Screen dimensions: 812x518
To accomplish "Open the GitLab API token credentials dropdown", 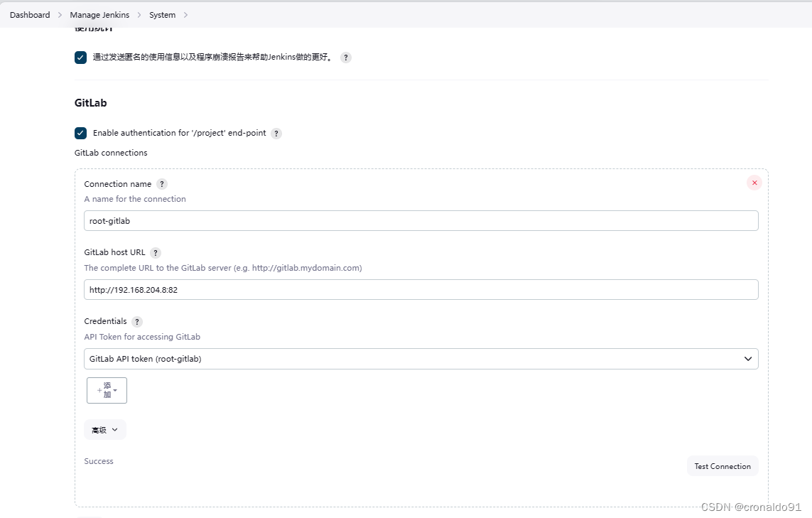I will (x=421, y=359).
